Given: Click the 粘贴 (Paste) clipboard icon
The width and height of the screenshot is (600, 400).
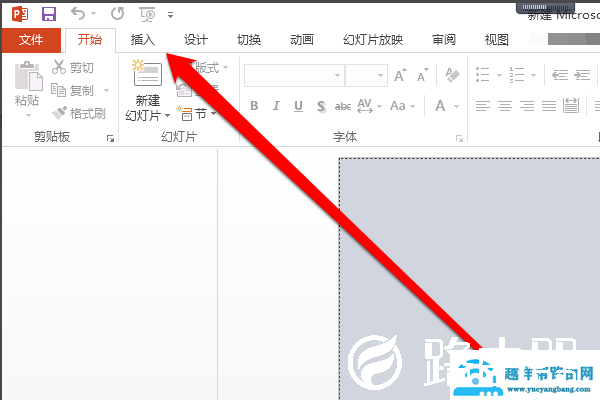Looking at the screenshot, I should point(28,76).
